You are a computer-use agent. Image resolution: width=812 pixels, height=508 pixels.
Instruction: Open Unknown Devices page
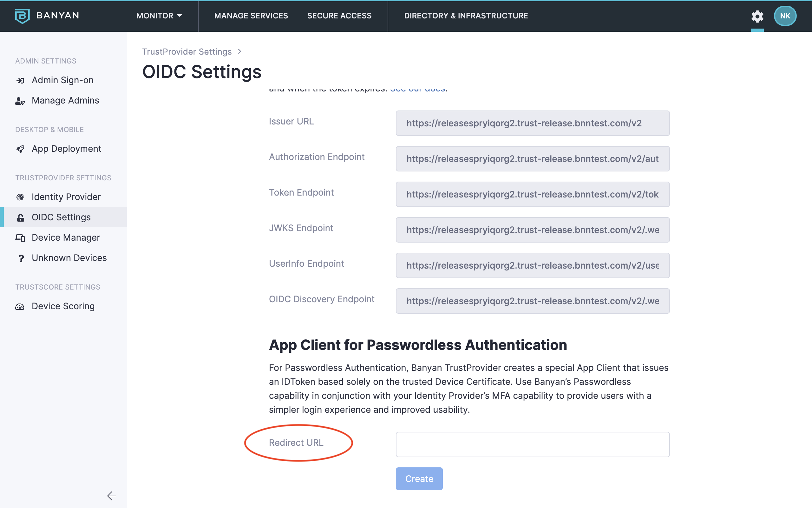(x=69, y=258)
